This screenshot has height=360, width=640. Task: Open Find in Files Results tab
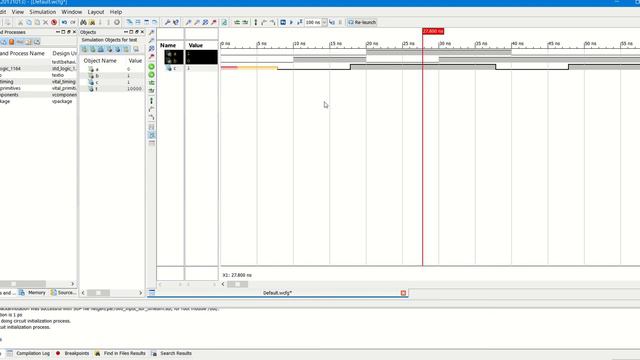(120, 353)
